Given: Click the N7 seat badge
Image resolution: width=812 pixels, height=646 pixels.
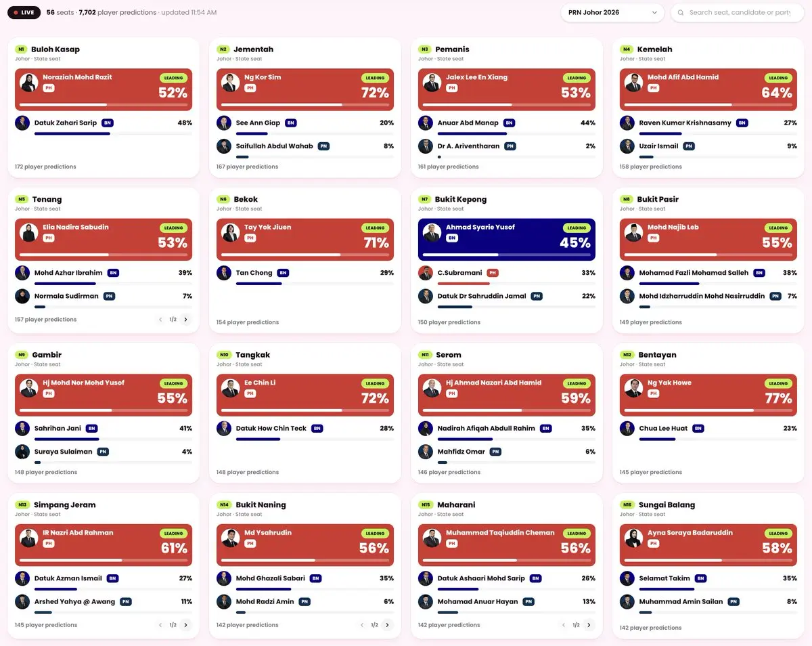Looking at the screenshot, I should pyautogui.click(x=424, y=199).
